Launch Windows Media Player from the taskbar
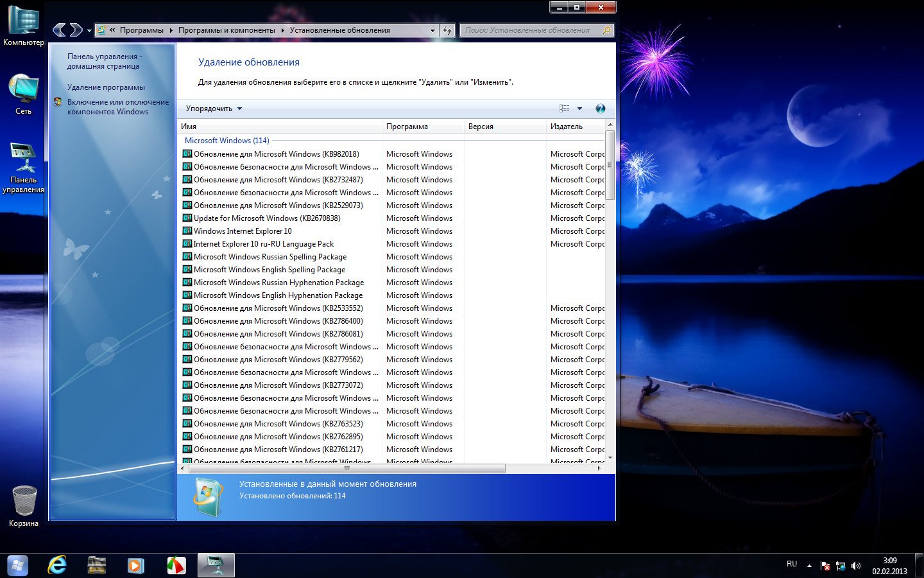The image size is (924, 578). tap(135, 566)
